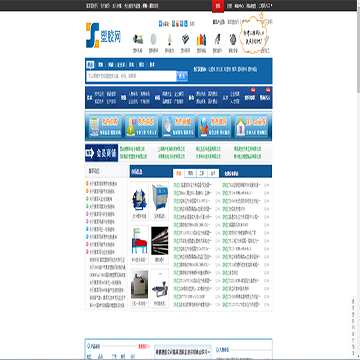Screen dimensions: 360x360
Task: Select the white round plate category icon
Action: click(x=153, y=39)
